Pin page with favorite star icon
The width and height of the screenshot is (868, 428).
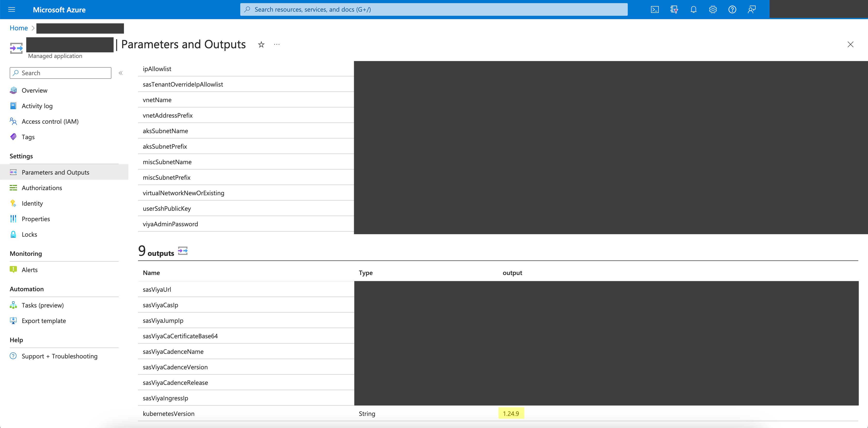[261, 45]
